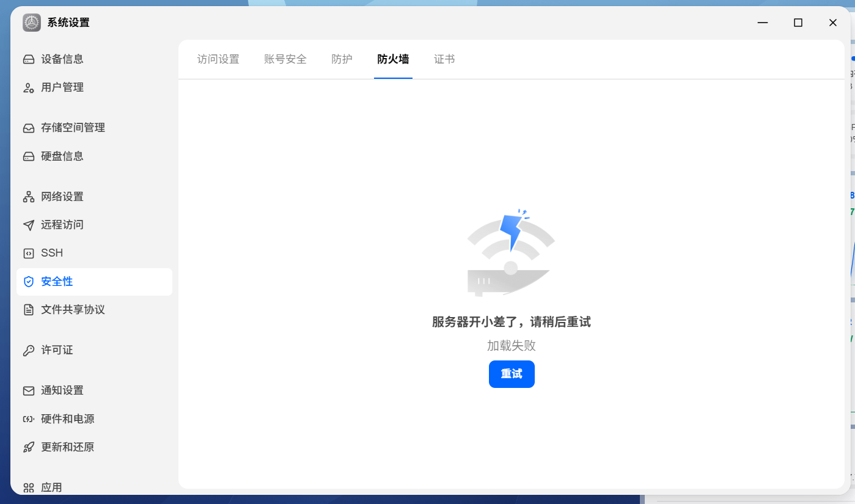The width and height of the screenshot is (855, 504).
Task: Go to 许可证 page
Action: pyautogui.click(x=94, y=350)
